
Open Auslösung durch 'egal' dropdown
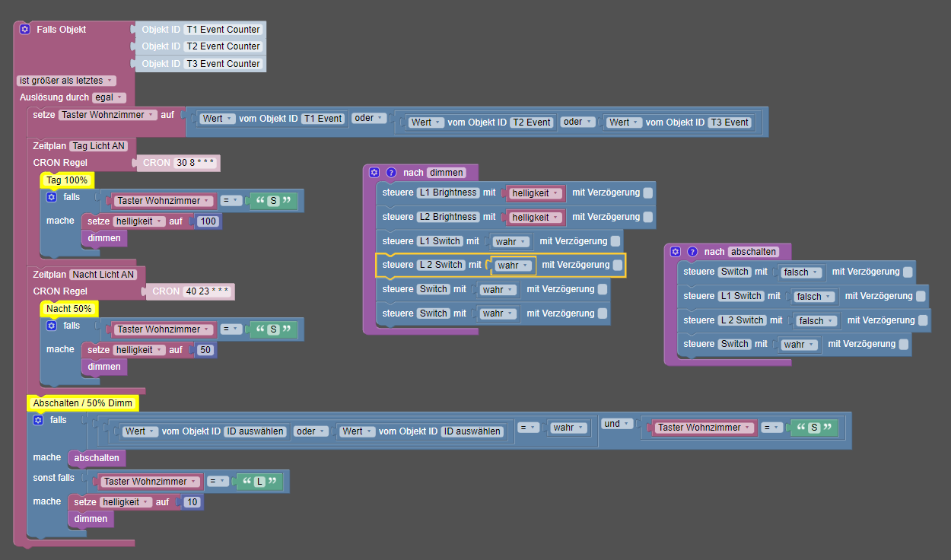[109, 97]
